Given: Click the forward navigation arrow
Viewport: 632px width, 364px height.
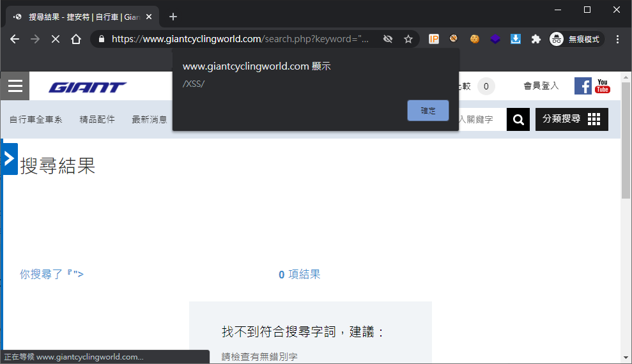Looking at the screenshot, I should click(x=35, y=39).
